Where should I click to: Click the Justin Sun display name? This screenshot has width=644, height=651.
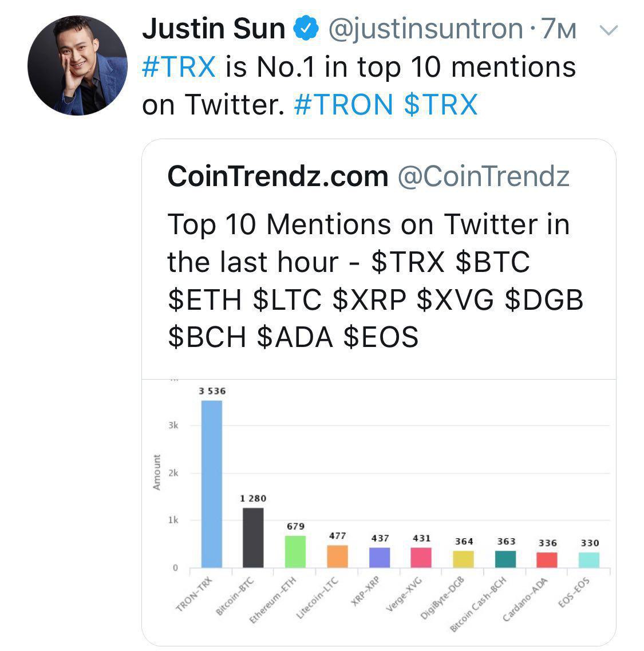pos(214,28)
